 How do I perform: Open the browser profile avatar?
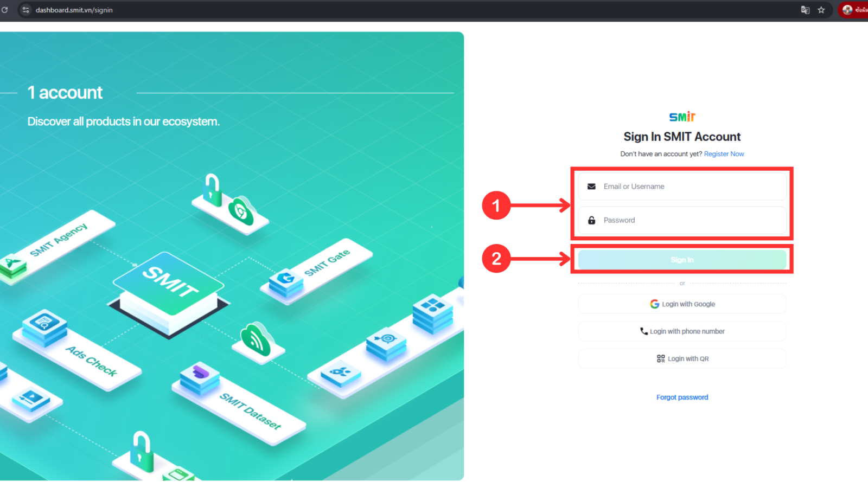click(x=847, y=10)
